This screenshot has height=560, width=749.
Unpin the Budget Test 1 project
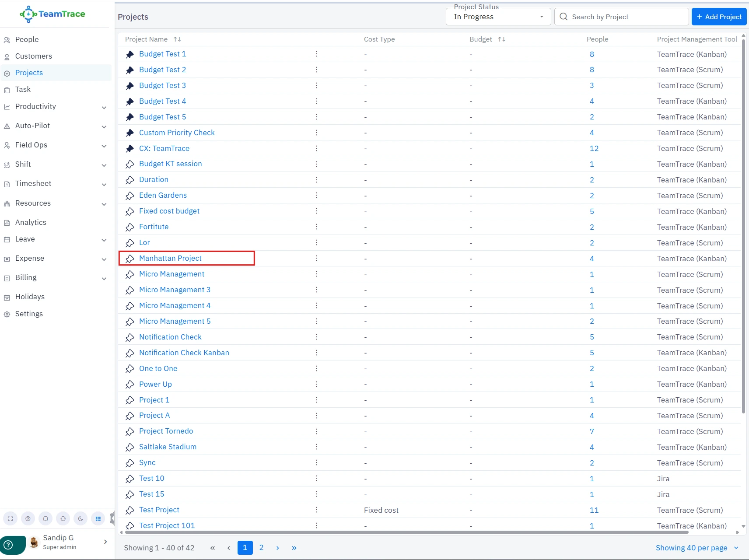point(130,54)
